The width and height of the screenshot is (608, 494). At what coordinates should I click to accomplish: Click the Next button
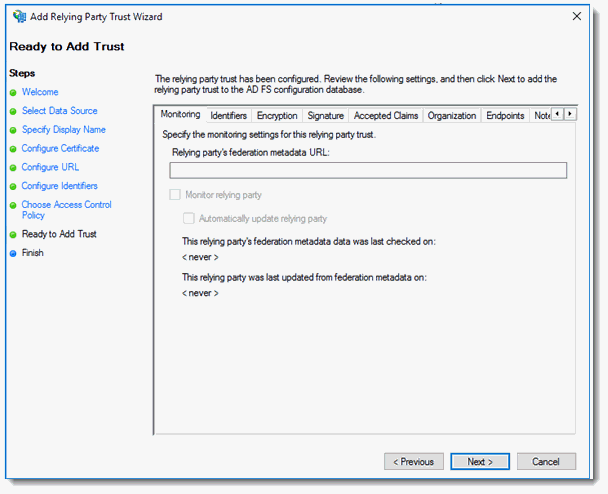tap(479, 462)
